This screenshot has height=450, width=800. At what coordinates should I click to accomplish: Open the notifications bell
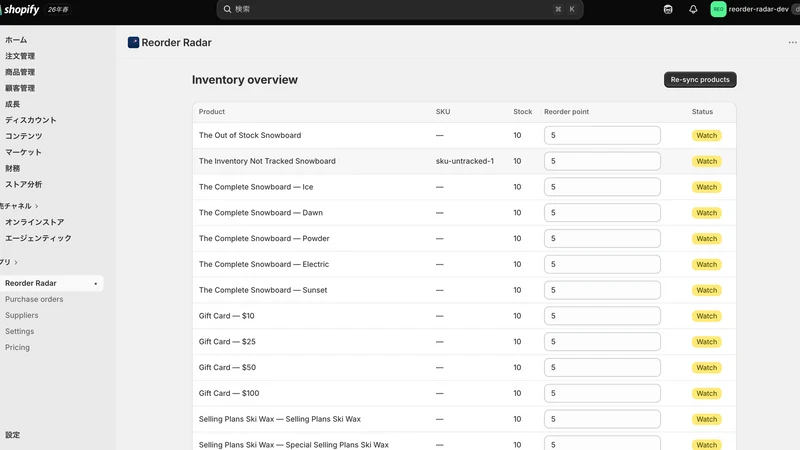coord(693,9)
